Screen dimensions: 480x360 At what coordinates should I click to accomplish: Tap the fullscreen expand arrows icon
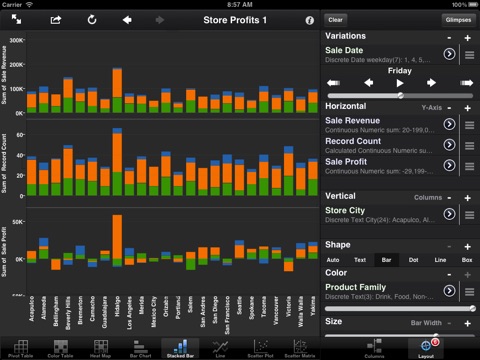16,19
